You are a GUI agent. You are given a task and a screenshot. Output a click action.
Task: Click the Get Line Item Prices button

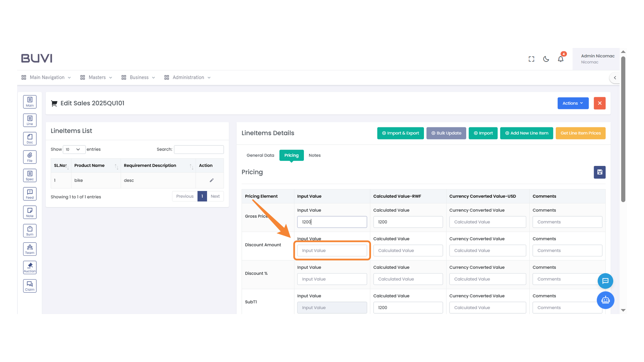580,133
